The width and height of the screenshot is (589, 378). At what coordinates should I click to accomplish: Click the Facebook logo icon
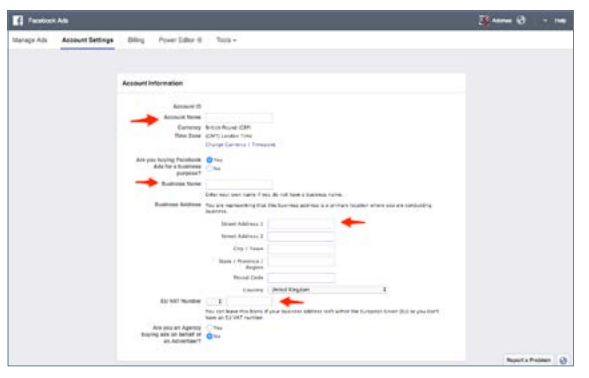(x=18, y=20)
